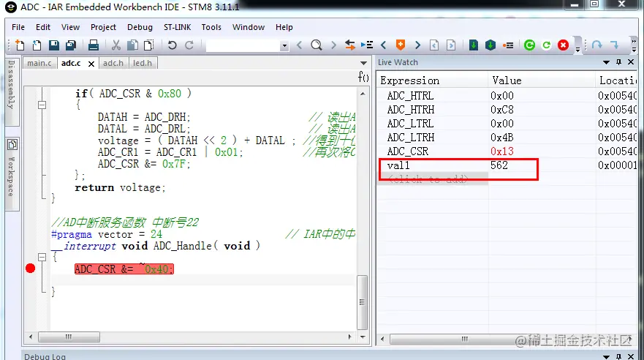644x360 pixels.
Task: Open the ST-LINK menu
Action: click(178, 27)
